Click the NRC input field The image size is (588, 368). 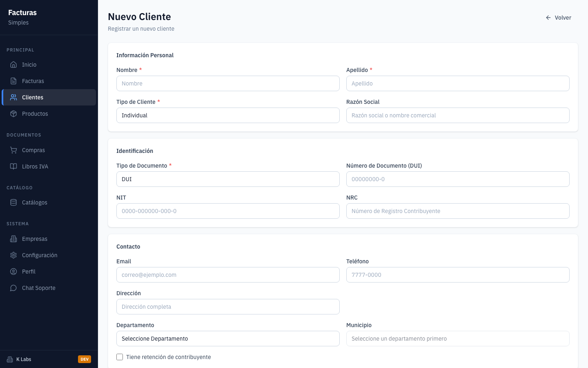(458, 211)
